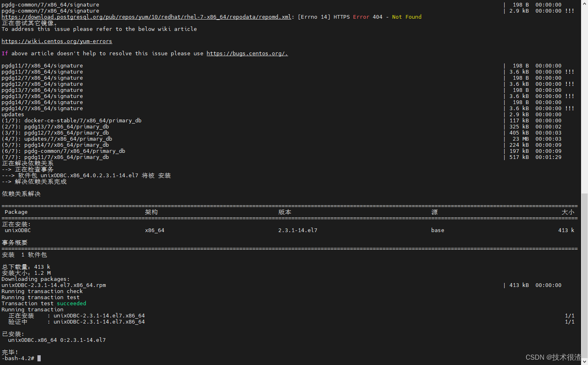Click the '(5/7): pgdg14/7/x86_64/primary_db' line
Screen dimensions: 588x365
pyautogui.click(x=55, y=145)
